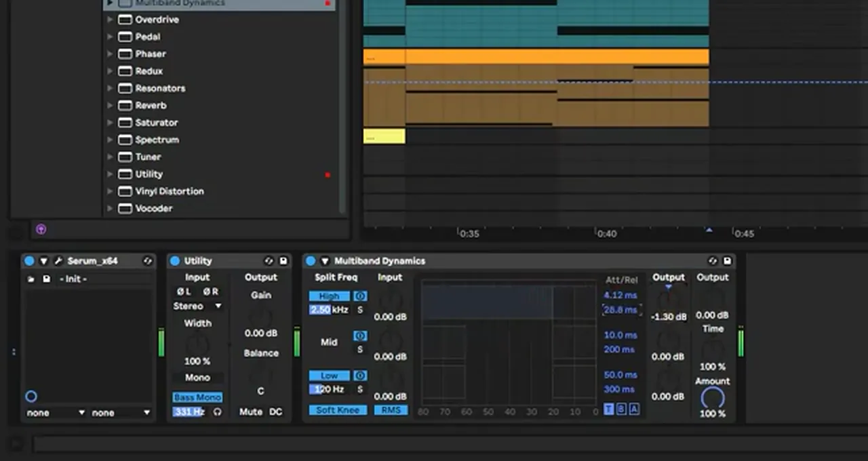Screen dimensions: 868x461
Task: Click Soft Knee button
Action: [338, 410]
